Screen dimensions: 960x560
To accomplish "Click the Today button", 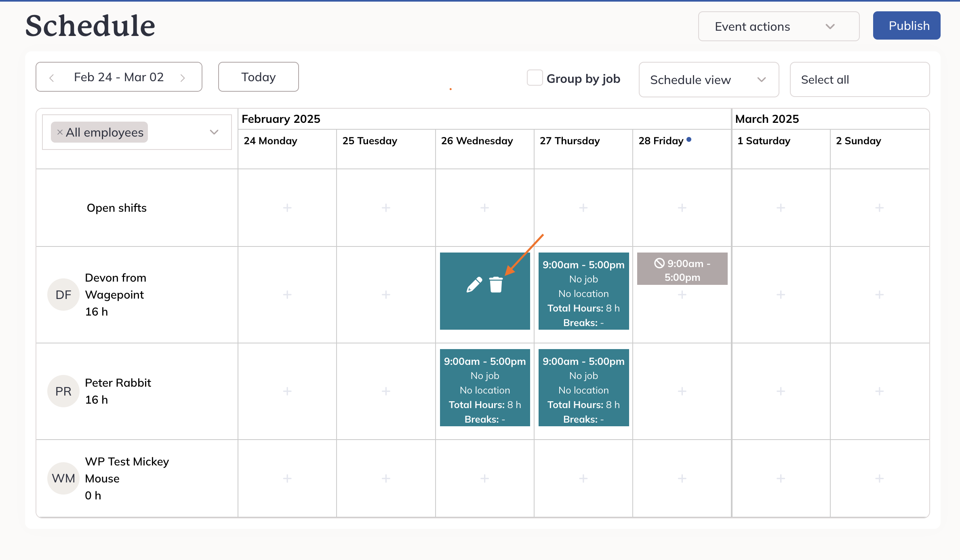I will click(259, 77).
